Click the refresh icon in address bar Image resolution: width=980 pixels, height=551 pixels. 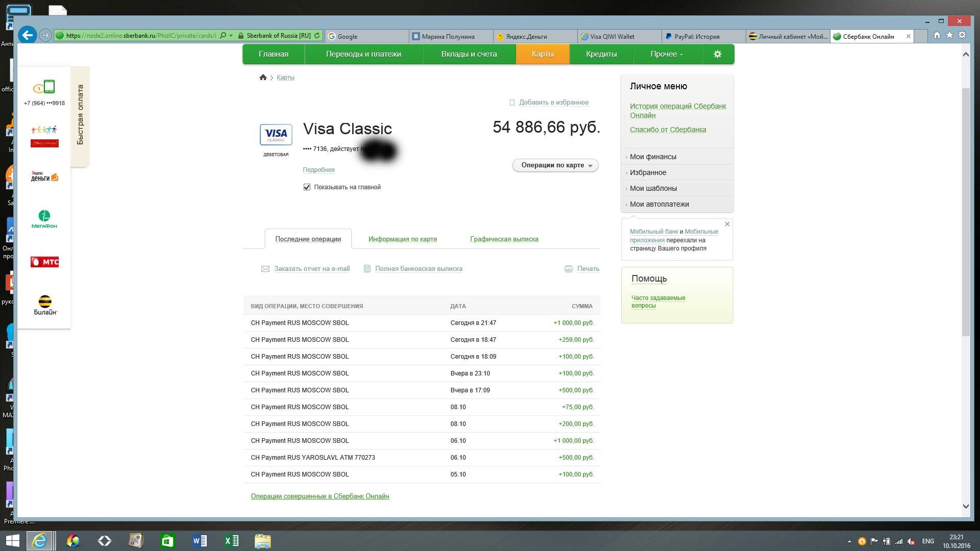click(317, 36)
